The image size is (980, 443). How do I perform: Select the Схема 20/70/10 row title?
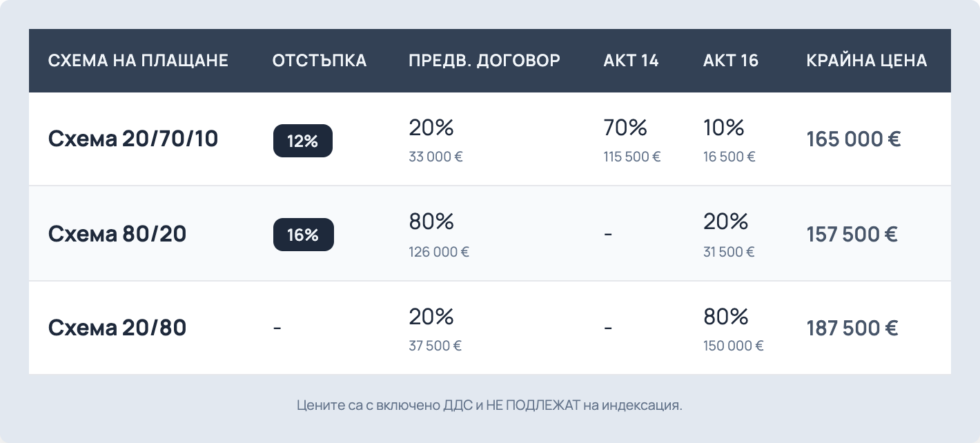[x=133, y=139]
